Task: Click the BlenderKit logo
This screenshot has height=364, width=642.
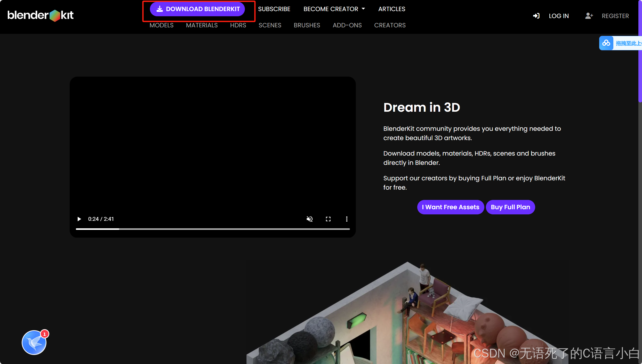Action: [x=41, y=15]
